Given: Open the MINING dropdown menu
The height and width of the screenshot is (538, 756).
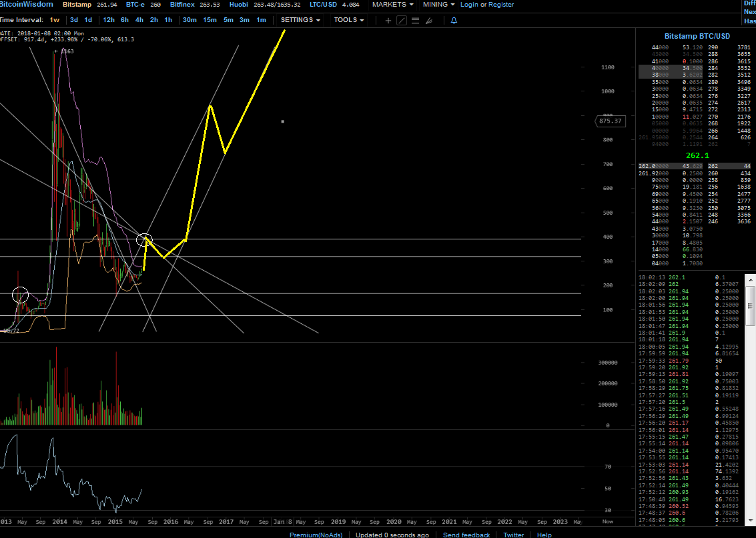Looking at the screenshot, I should [x=438, y=5].
